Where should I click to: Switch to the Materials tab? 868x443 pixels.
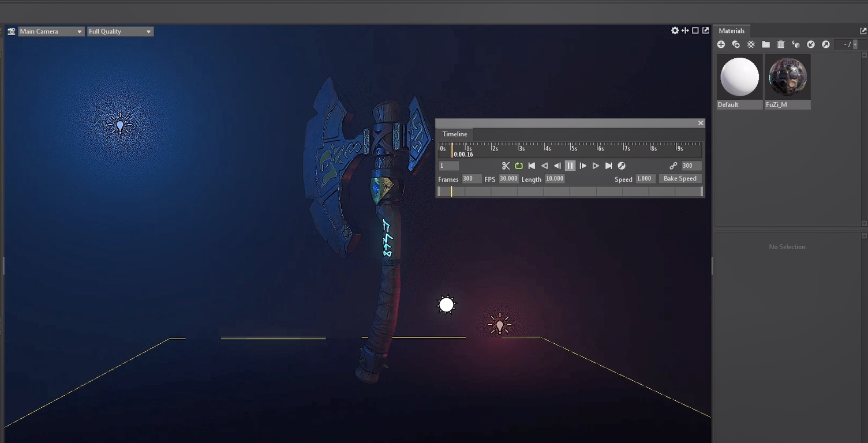click(731, 31)
